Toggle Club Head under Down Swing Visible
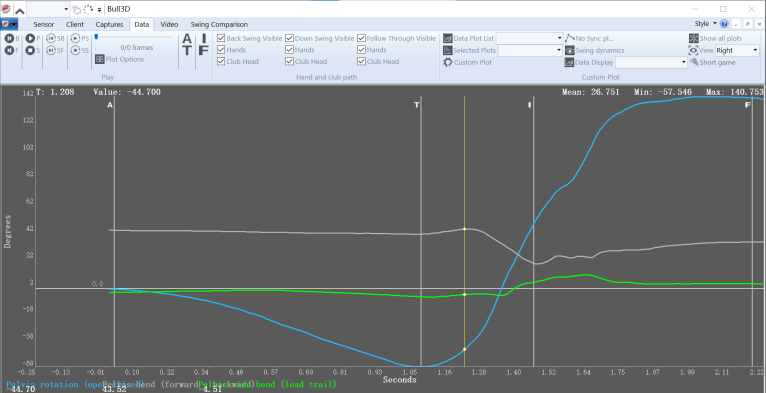 tap(289, 62)
